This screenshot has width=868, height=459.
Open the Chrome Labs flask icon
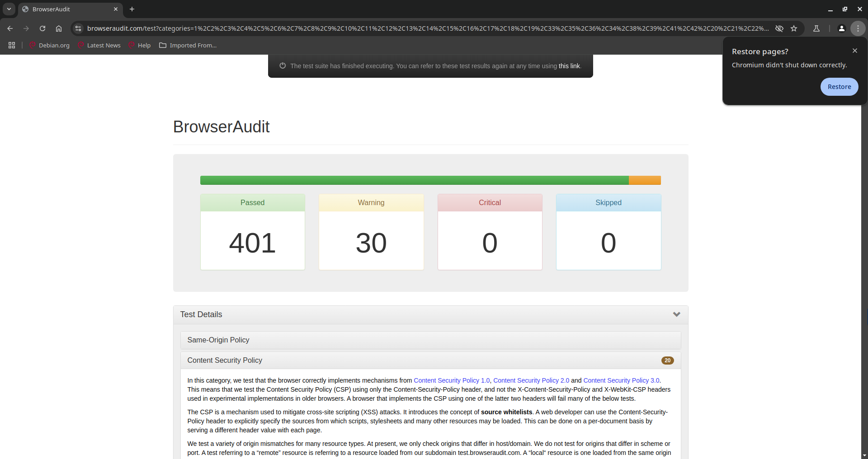coord(816,28)
